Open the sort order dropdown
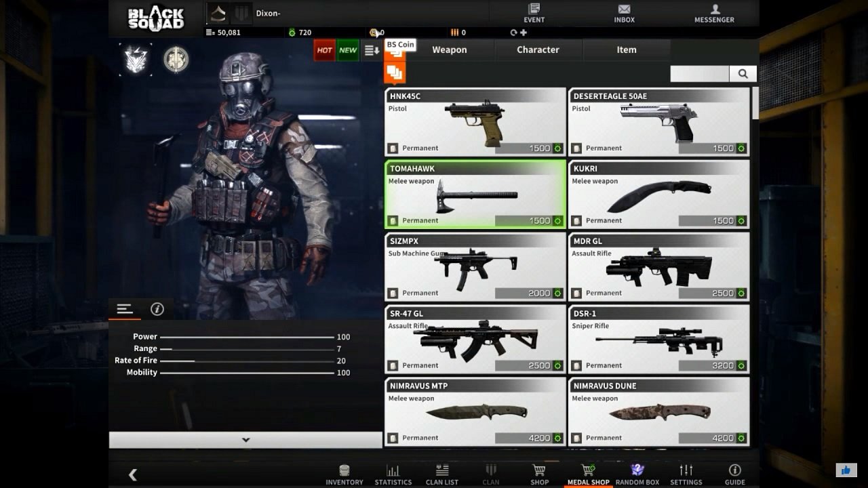Image resolution: width=868 pixels, height=488 pixels. (371, 50)
